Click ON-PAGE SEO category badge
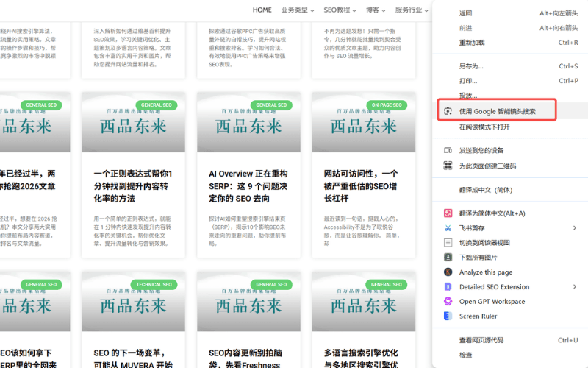This screenshot has width=588, height=368. click(x=387, y=105)
